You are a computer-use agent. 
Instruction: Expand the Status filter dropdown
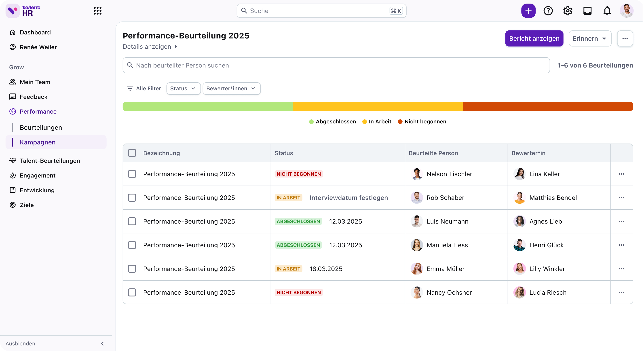click(x=183, y=89)
